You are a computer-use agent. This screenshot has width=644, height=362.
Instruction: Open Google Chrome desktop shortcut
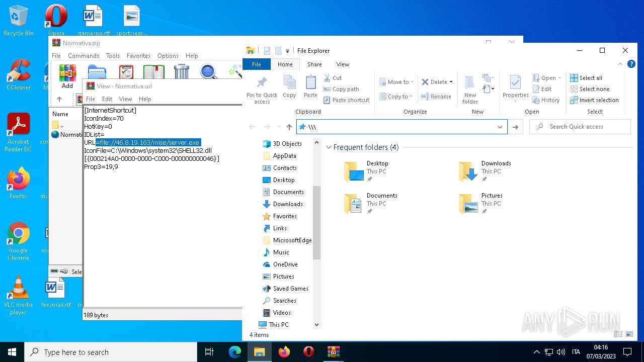pyautogui.click(x=19, y=241)
